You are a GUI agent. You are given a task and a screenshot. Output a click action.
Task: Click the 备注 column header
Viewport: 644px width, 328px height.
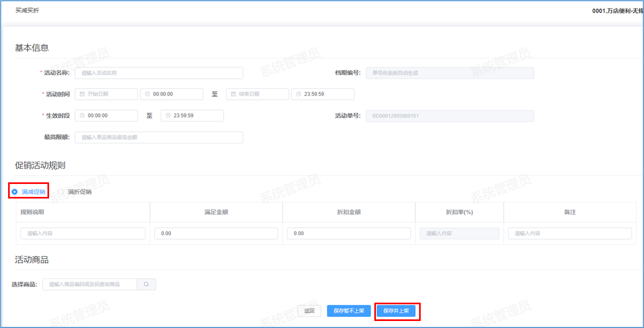[x=570, y=212]
